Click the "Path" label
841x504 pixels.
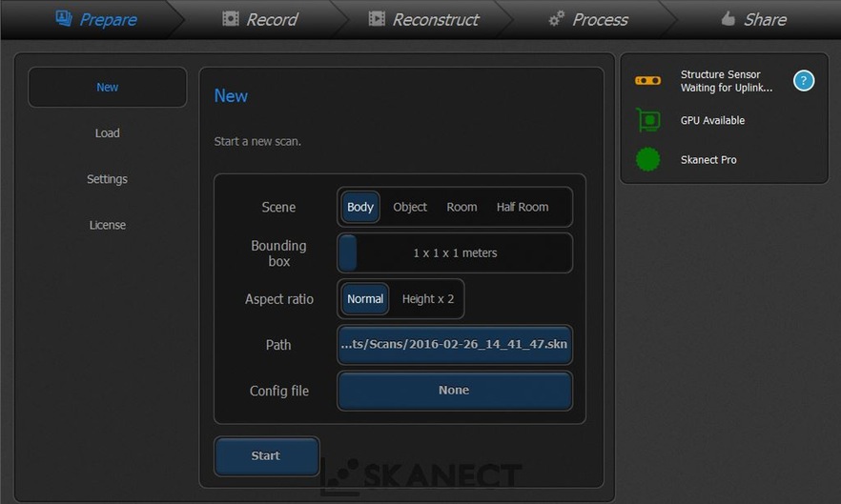(278, 345)
